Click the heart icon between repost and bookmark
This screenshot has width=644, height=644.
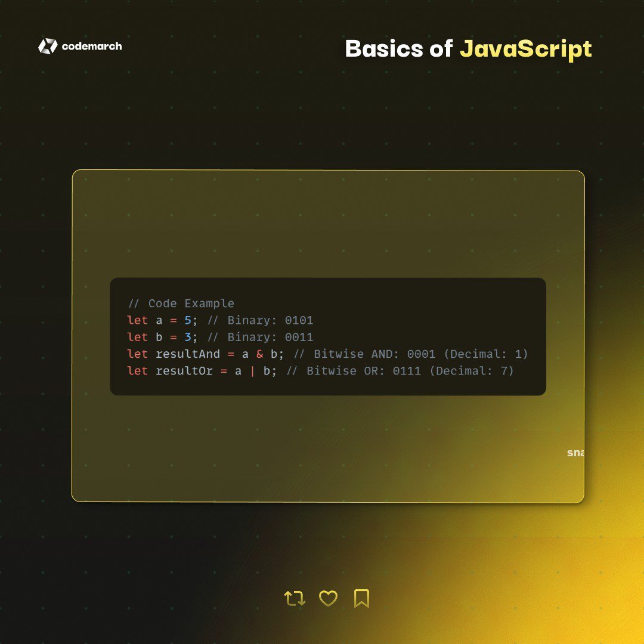pos(329,598)
